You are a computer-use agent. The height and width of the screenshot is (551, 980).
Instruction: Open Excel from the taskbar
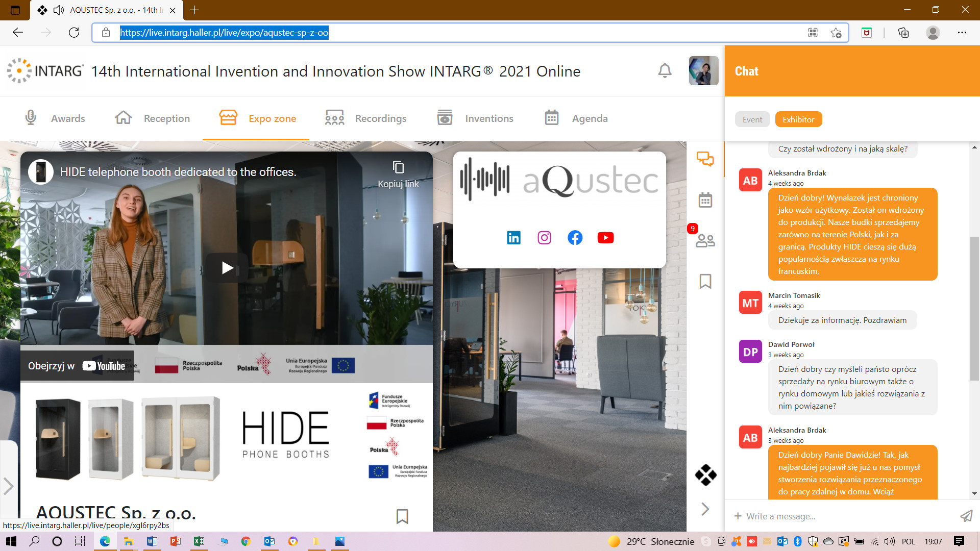[199, 541]
